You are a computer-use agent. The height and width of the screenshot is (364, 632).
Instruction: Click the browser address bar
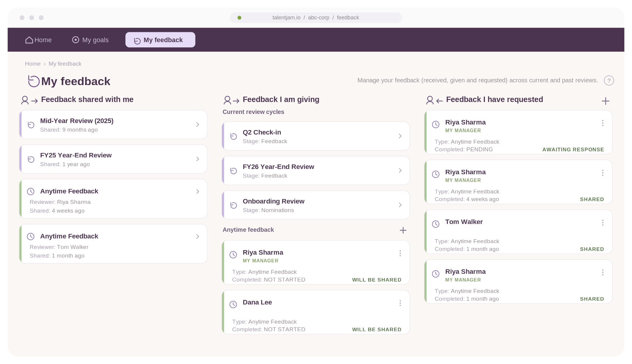pos(316,18)
